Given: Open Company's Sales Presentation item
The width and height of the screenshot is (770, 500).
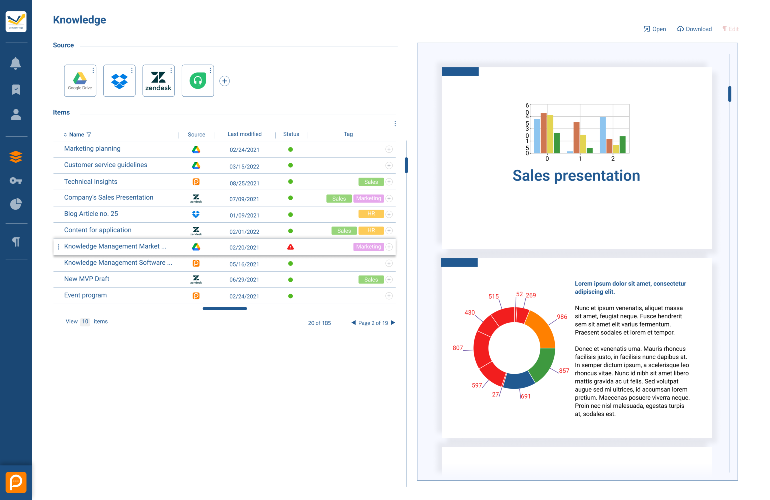Looking at the screenshot, I should tap(109, 197).
